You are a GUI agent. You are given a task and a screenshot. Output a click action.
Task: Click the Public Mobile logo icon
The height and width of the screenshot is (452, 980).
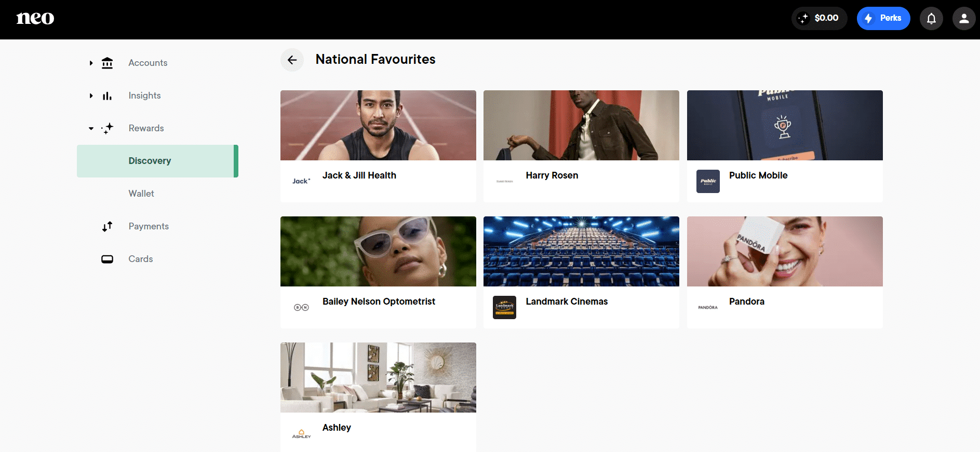click(708, 181)
